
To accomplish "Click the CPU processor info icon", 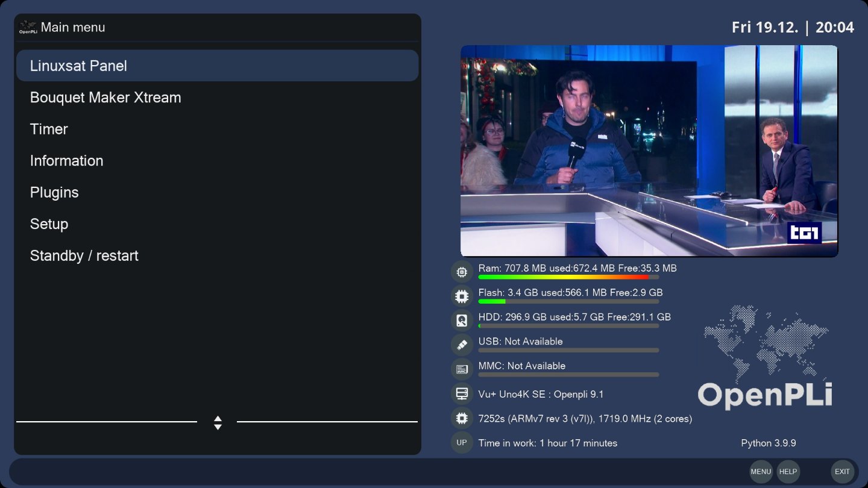I will 462,418.
